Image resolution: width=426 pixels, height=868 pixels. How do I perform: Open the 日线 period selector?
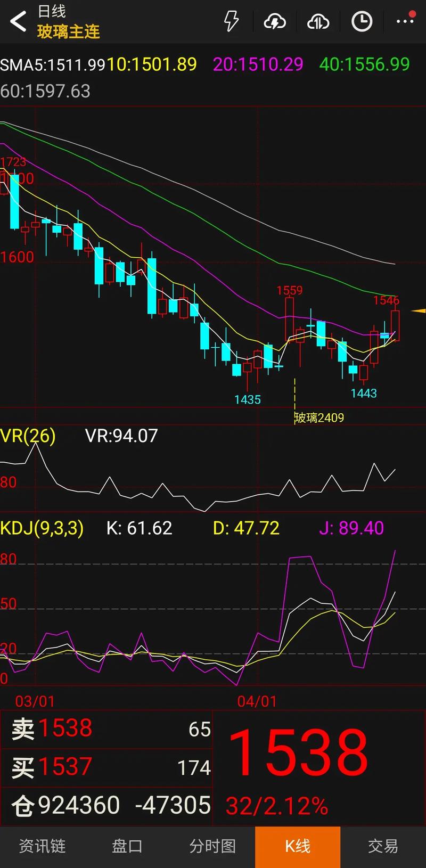tap(52, 11)
